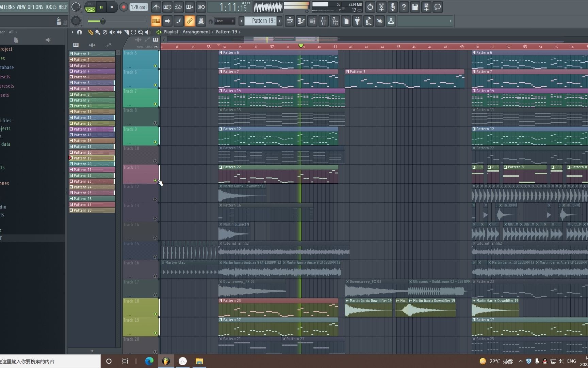Toggle playlist snap magnet icon
588x368 pixels.
79,32
